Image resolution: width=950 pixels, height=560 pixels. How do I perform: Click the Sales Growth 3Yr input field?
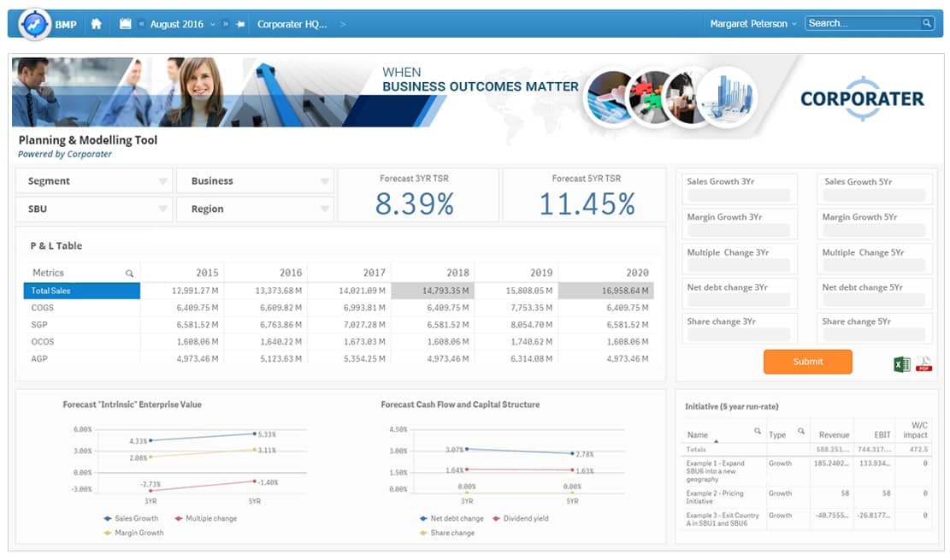741,195
